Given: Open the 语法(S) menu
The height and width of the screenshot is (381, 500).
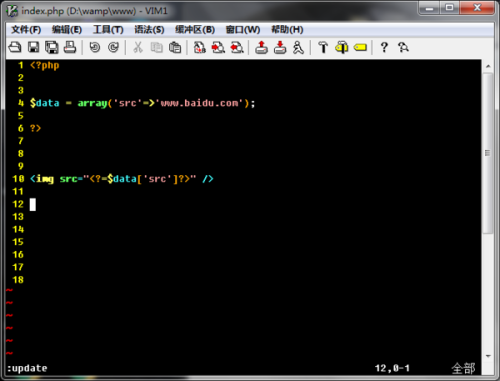Looking at the screenshot, I should (149, 30).
